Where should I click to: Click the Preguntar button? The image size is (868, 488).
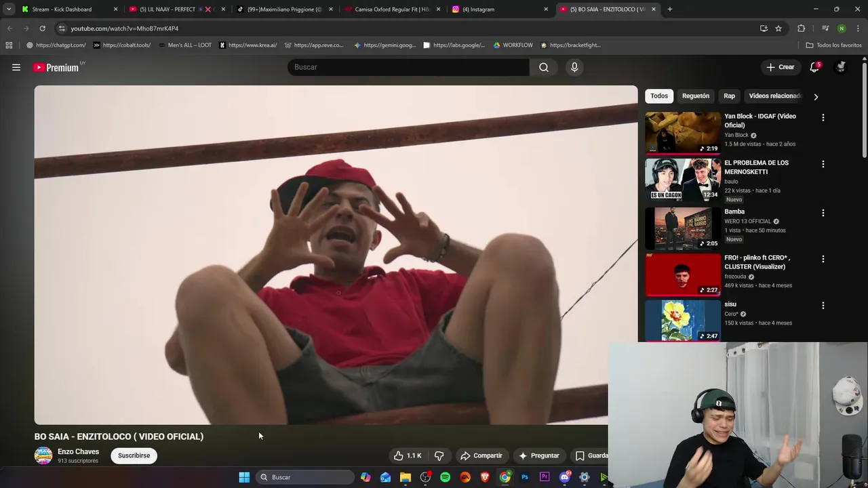pyautogui.click(x=538, y=455)
